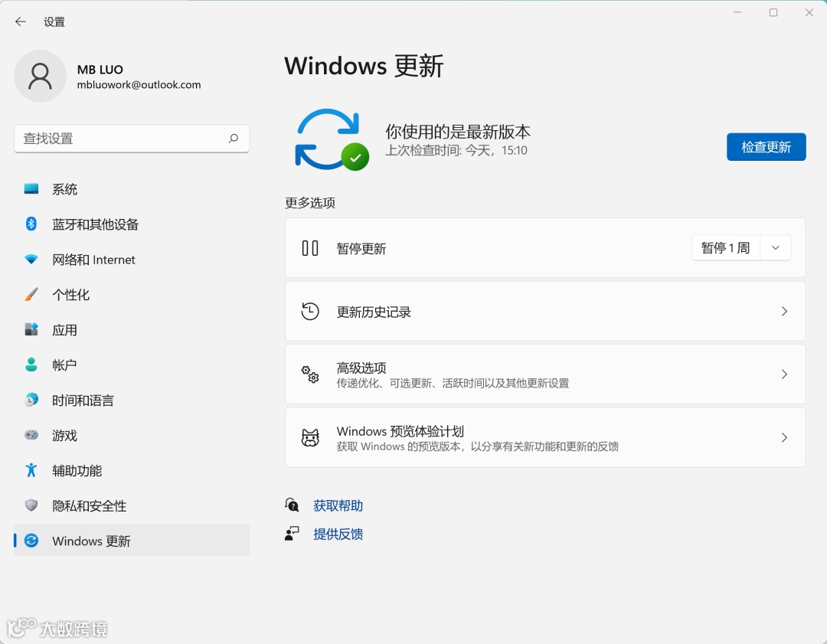Click 暂停更新 label text
Viewport: 827px width, 644px height.
coord(361,248)
